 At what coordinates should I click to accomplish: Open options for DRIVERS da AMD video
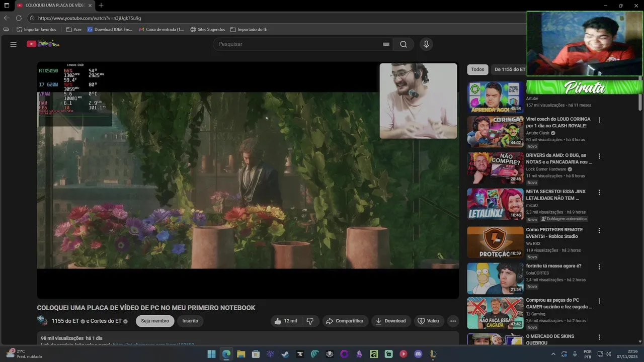[x=599, y=156]
